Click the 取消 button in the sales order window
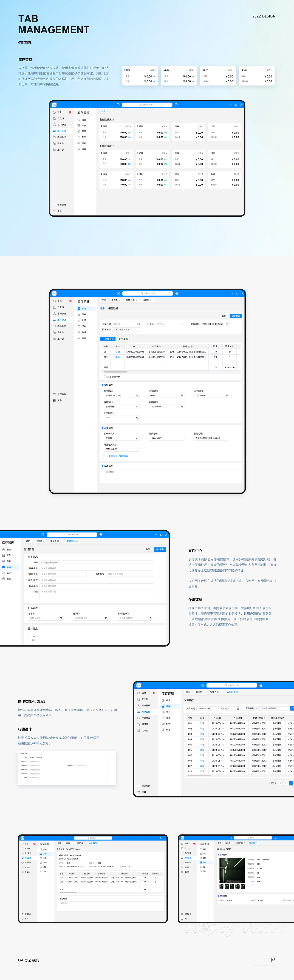This screenshot has height=980, width=294. pos(224,316)
